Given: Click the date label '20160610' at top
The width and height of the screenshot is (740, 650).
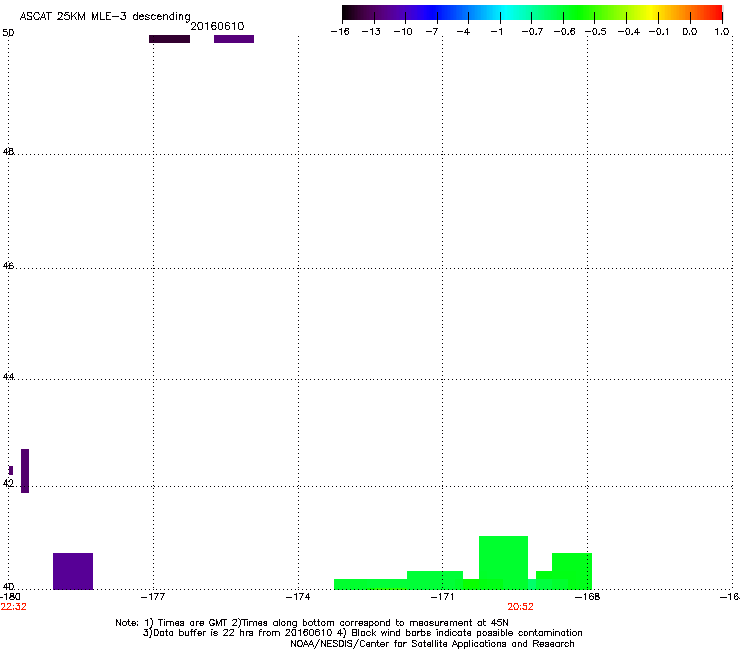Looking at the screenshot, I should [217, 26].
